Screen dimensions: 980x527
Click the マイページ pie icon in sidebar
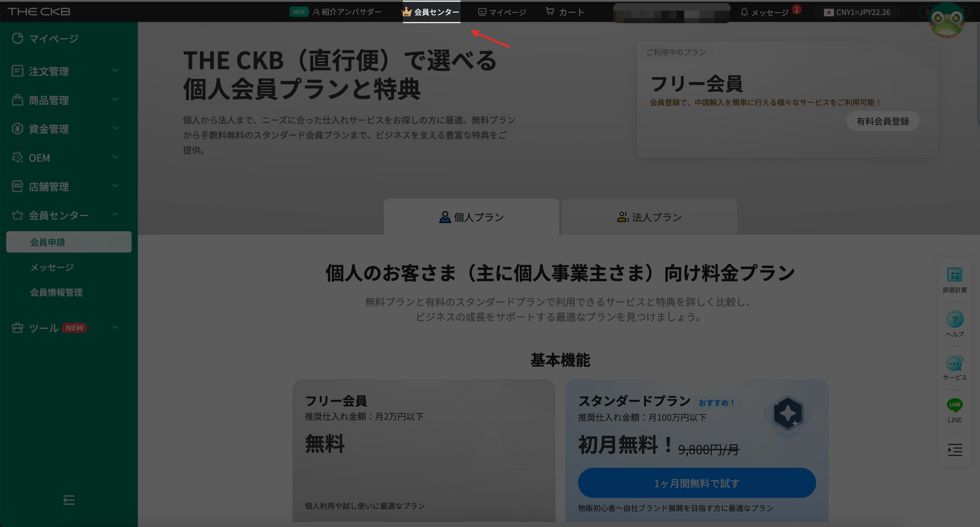(x=18, y=38)
